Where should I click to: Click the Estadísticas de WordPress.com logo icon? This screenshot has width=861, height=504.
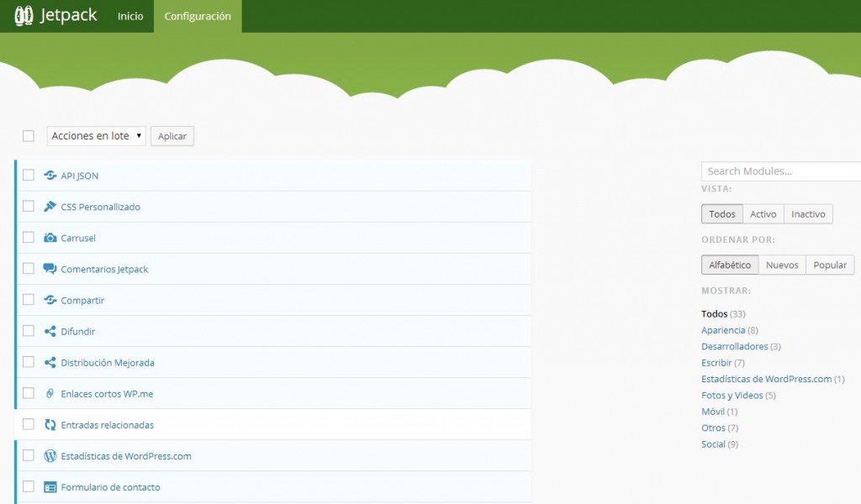pos(50,456)
